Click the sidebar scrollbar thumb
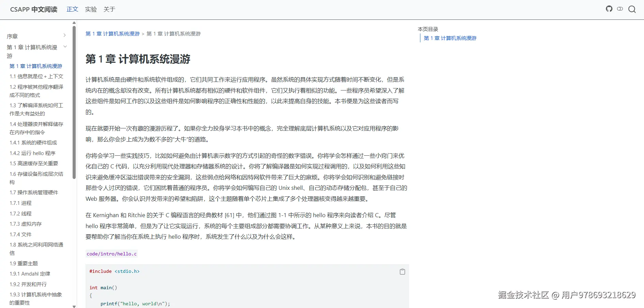 tap(74, 102)
